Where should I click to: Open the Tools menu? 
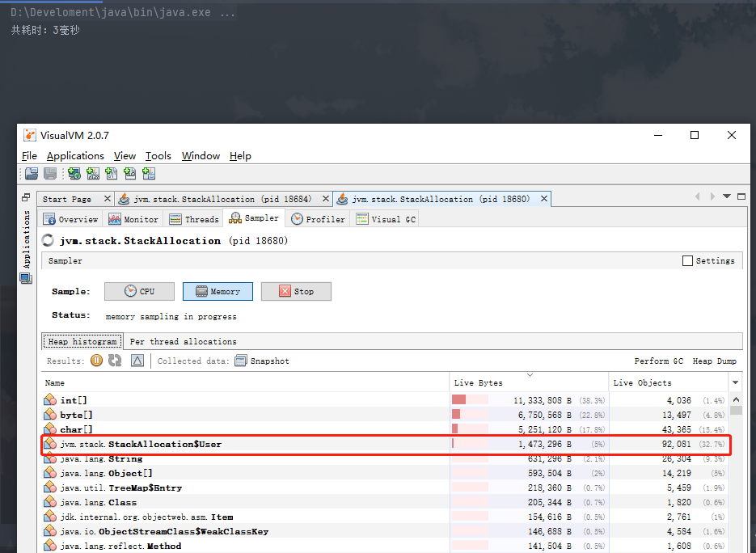click(158, 156)
